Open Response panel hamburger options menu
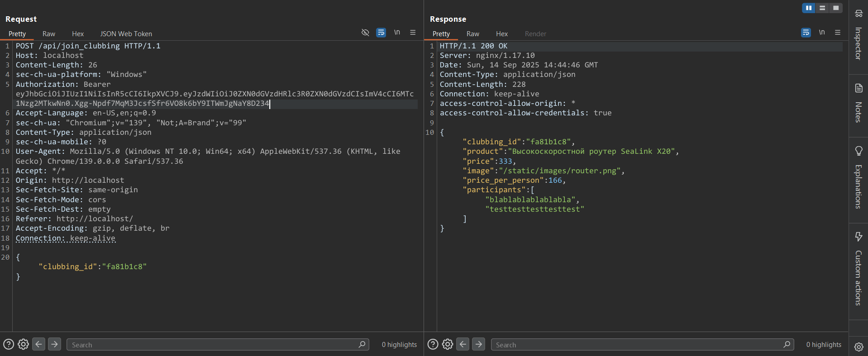868x356 pixels. 838,33
